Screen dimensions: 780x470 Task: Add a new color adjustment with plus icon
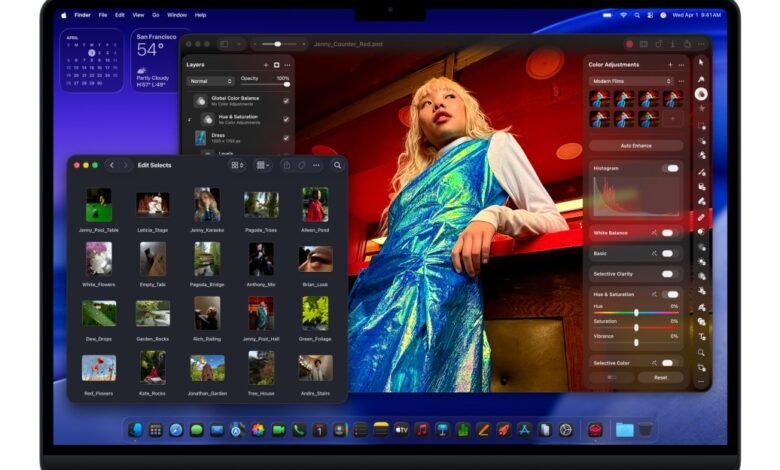coord(670,65)
